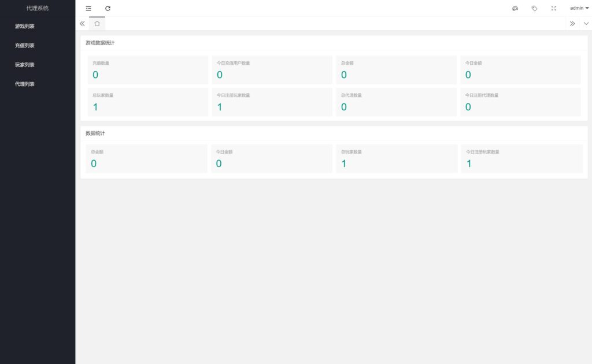Click the 代理系统 logo title

tap(38, 9)
